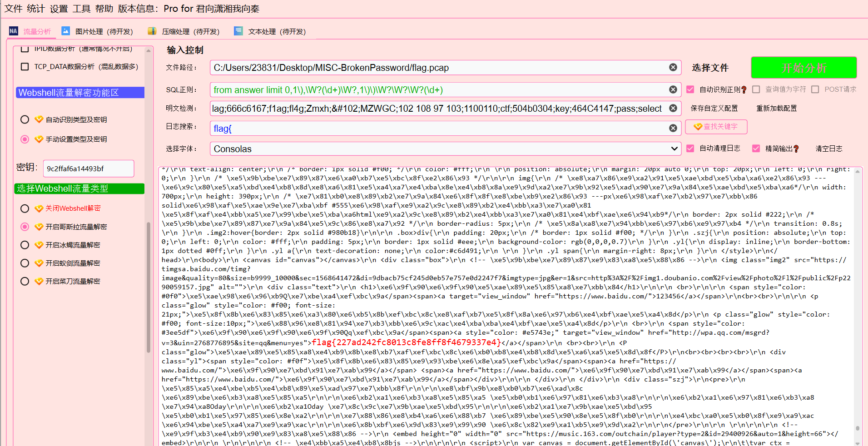Switch to the 图片处理 (待开发) tab

(104, 32)
